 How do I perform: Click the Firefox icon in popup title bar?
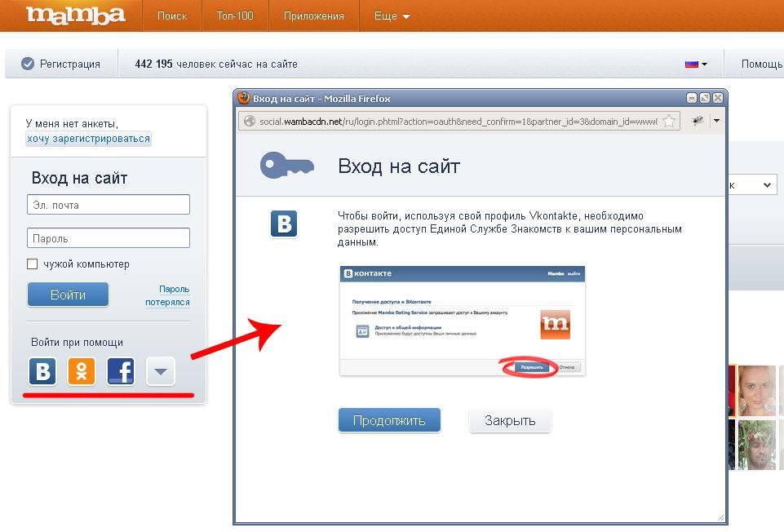[x=243, y=98]
